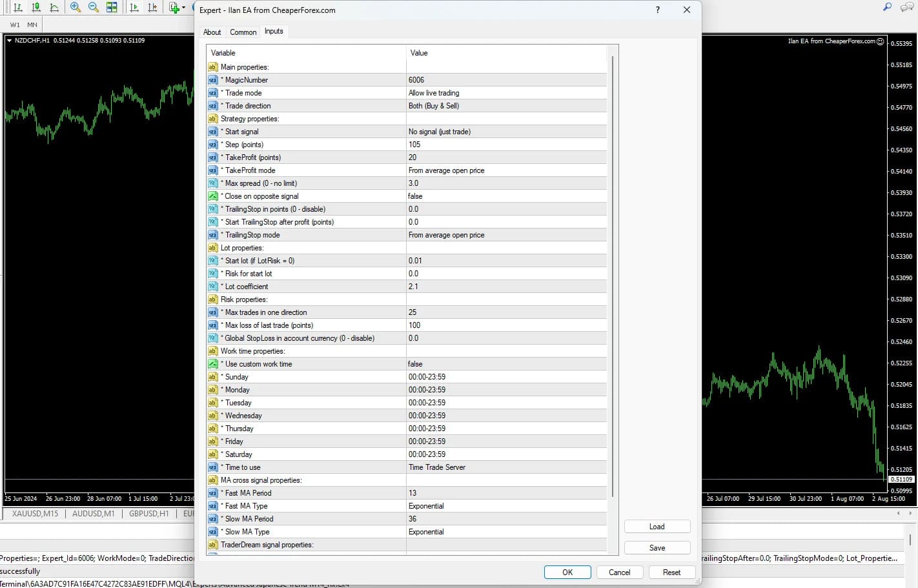The height and width of the screenshot is (588, 918).
Task: Click the inputs list vertical scrollbar
Action: pyautogui.click(x=612, y=278)
